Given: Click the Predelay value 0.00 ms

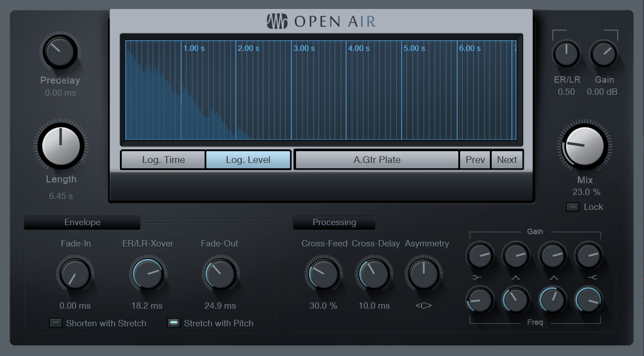Looking at the screenshot, I should pos(60,93).
